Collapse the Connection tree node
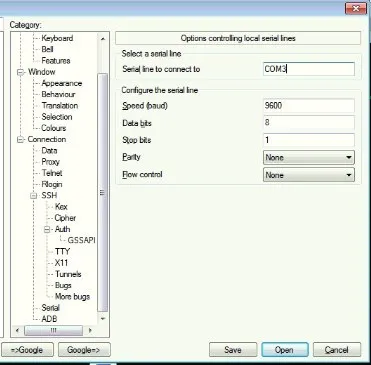The image size is (371, 365). point(21,139)
